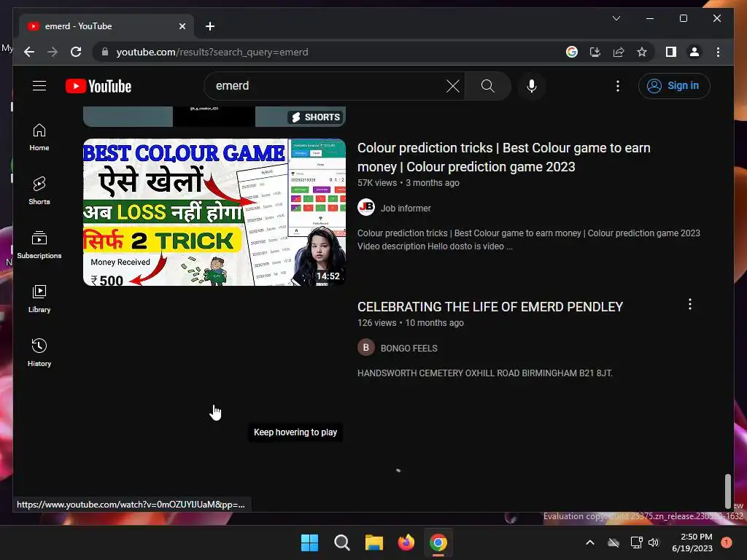Viewport: 747px width, 560px height.
Task: Show hidden icons in the system tray
Action: 589,542
